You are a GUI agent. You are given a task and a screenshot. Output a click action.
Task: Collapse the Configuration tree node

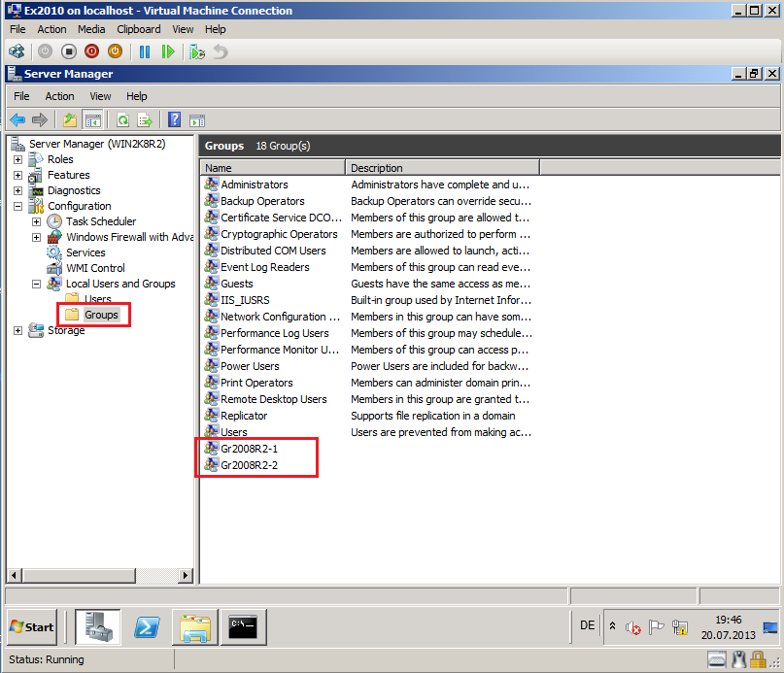pos(17,206)
